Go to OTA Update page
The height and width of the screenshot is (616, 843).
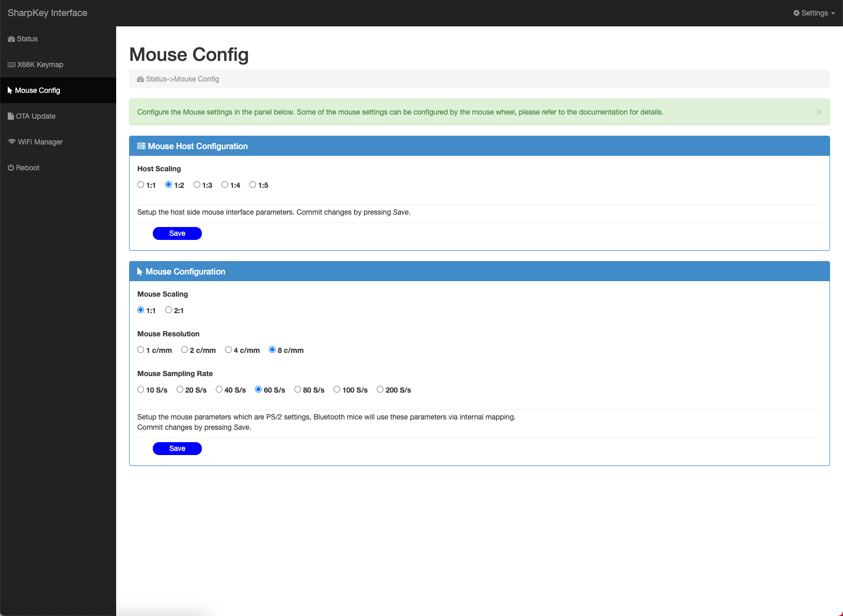click(x=58, y=116)
